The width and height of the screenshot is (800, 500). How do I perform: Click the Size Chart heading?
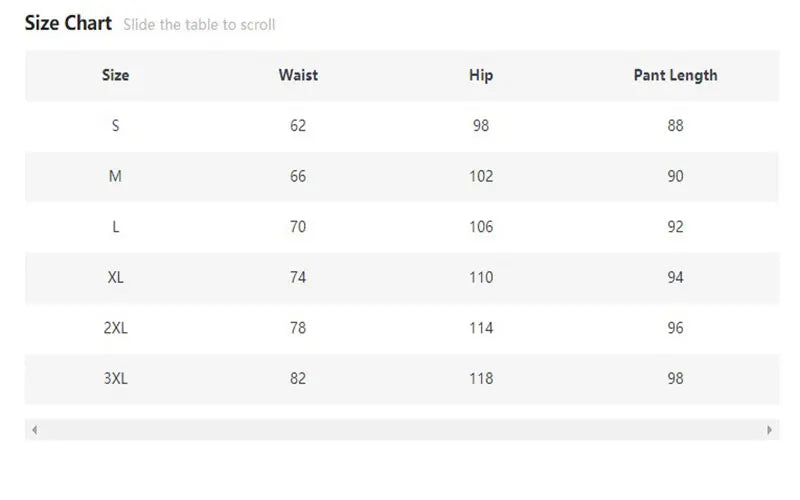point(68,23)
